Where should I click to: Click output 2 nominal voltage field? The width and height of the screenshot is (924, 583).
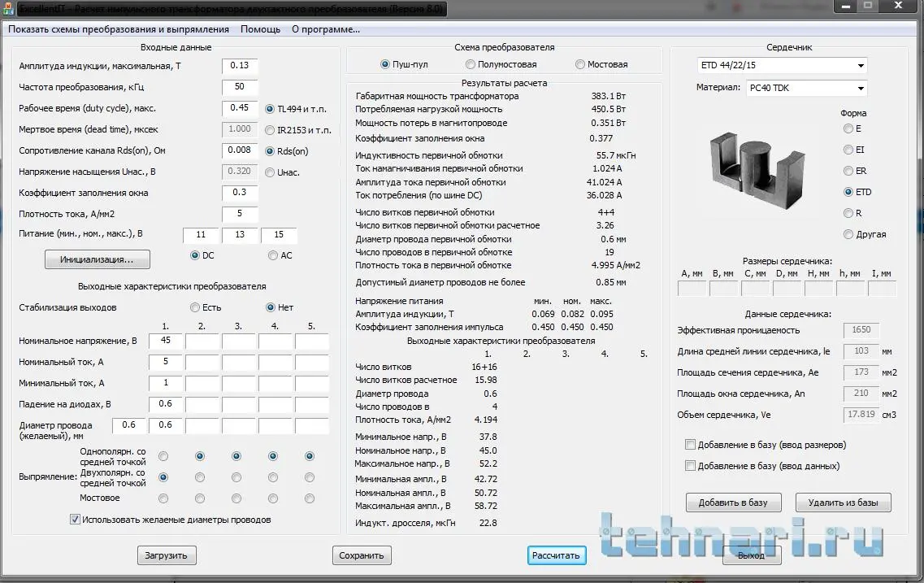(x=202, y=341)
